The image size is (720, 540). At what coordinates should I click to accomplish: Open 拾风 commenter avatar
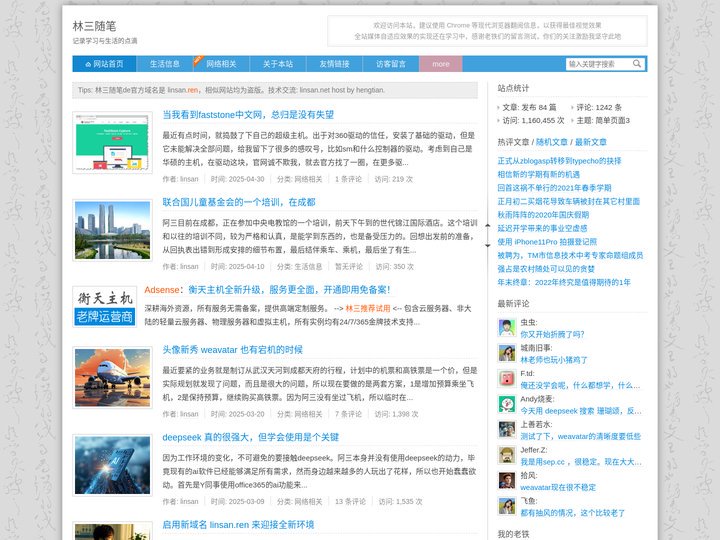point(507,481)
